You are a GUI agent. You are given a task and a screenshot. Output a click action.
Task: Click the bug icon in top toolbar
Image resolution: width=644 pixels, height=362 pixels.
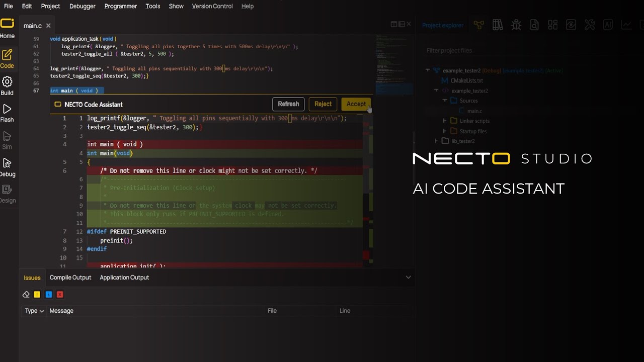(x=516, y=25)
